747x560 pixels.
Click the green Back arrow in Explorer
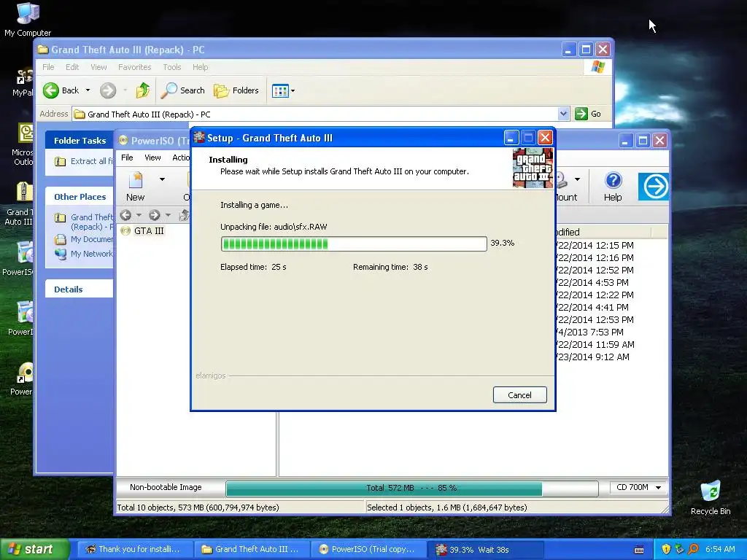tap(51, 90)
